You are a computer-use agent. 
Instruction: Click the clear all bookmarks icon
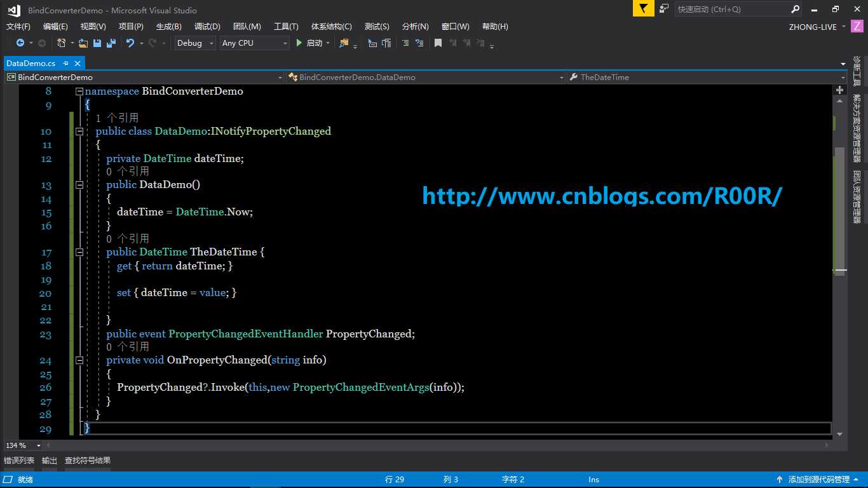pyautogui.click(x=481, y=43)
